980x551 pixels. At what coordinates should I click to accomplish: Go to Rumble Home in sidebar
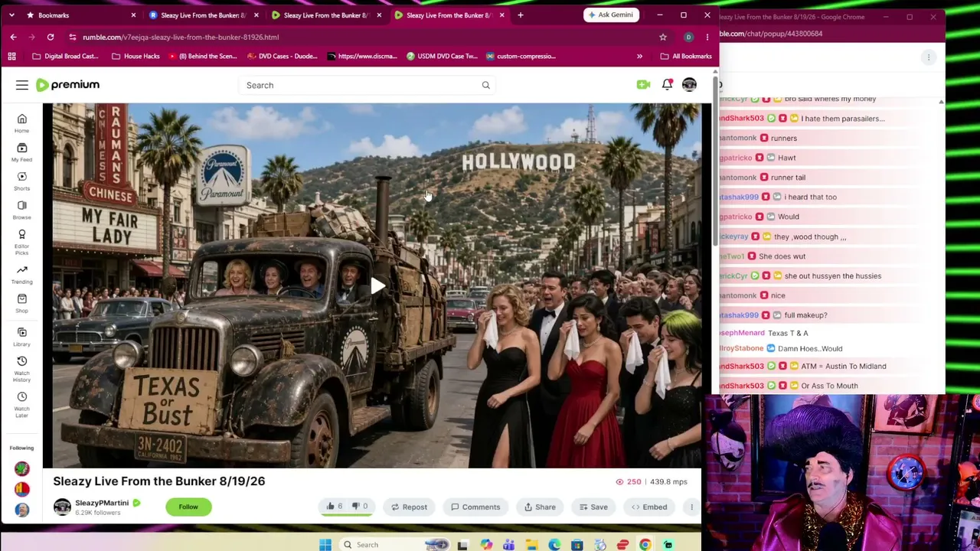coord(22,122)
